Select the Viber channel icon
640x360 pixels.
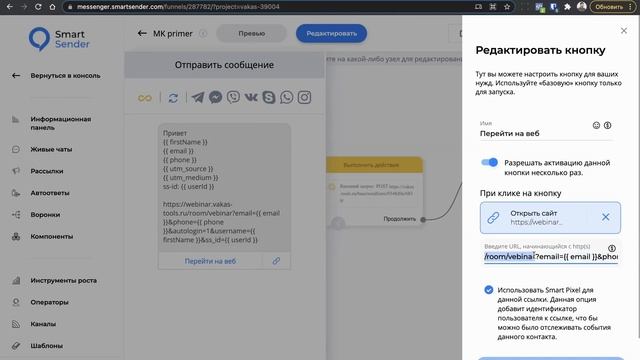233,97
